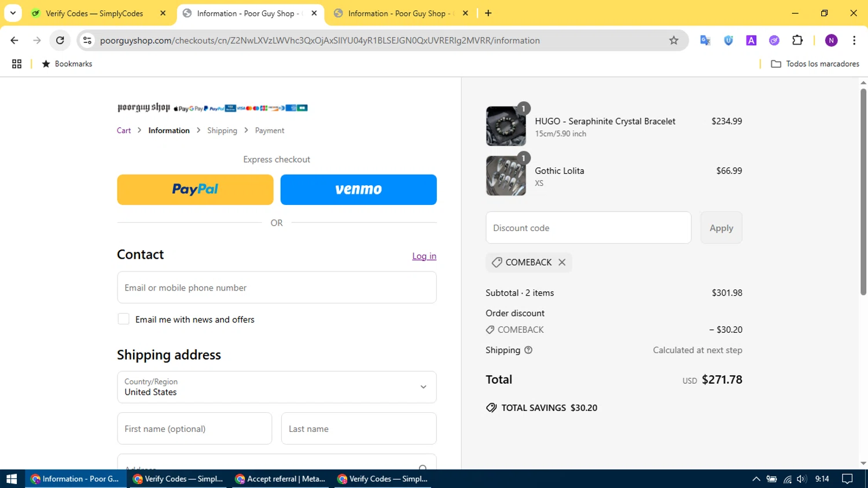Open a new browser tab
Viewport: 868px width, 488px height.
(488, 13)
